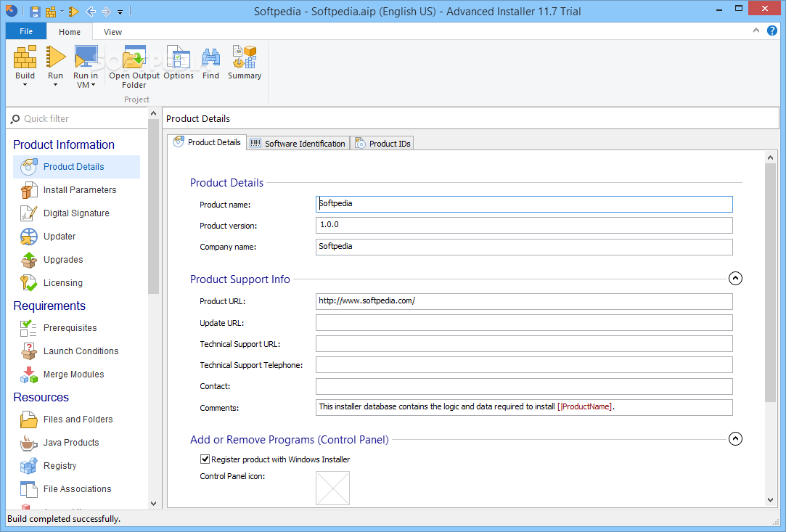This screenshot has width=786, height=532.
Task: Open Help via the question mark icon
Action: tap(772, 30)
